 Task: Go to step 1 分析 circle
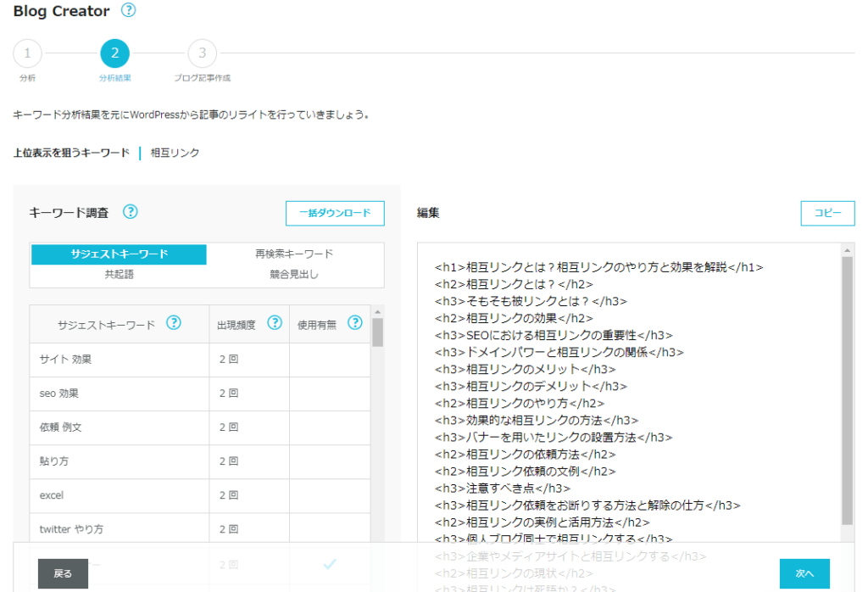(27, 54)
